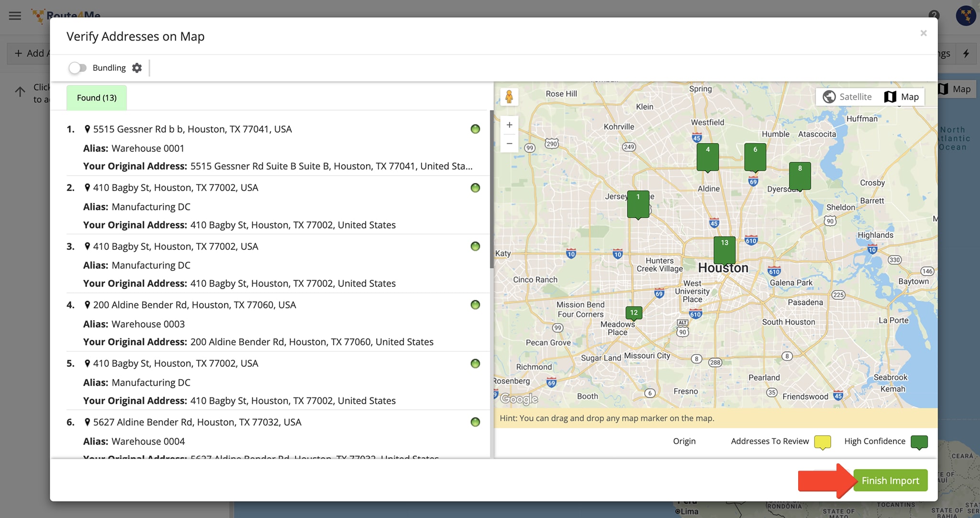This screenshot has height=518, width=980.
Task: Open Bundling settings gear
Action: point(137,68)
